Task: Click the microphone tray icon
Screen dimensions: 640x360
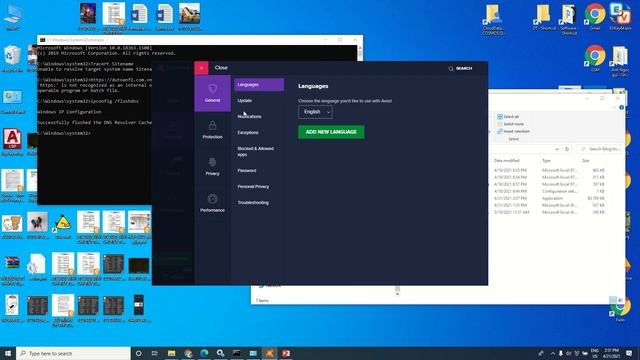Action: click(561, 353)
